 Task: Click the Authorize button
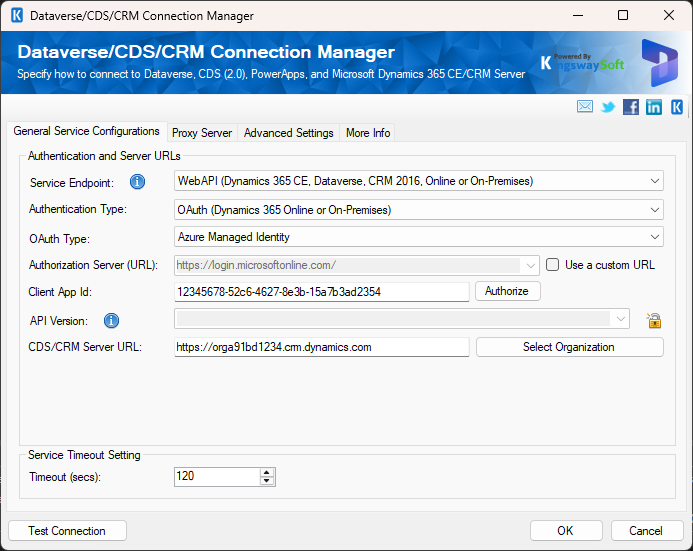(x=508, y=291)
